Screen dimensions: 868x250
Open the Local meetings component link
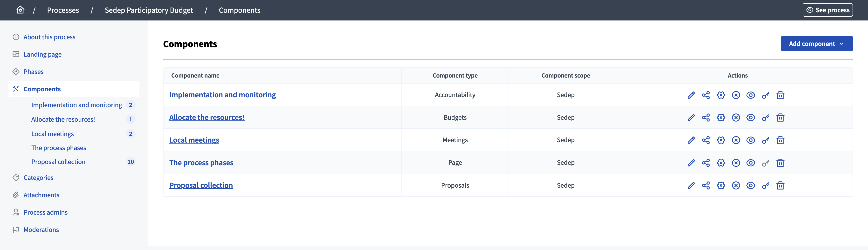coord(194,140)
